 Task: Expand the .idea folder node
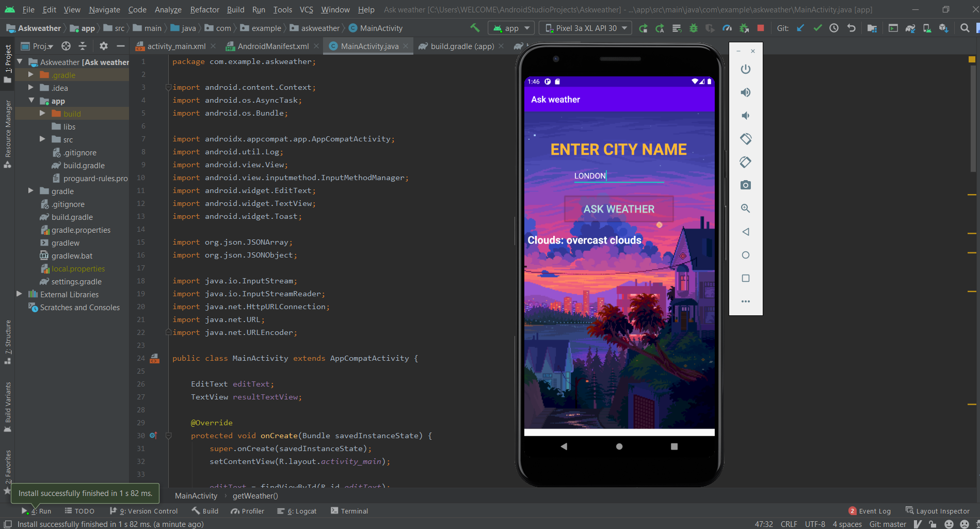point(31,88)
